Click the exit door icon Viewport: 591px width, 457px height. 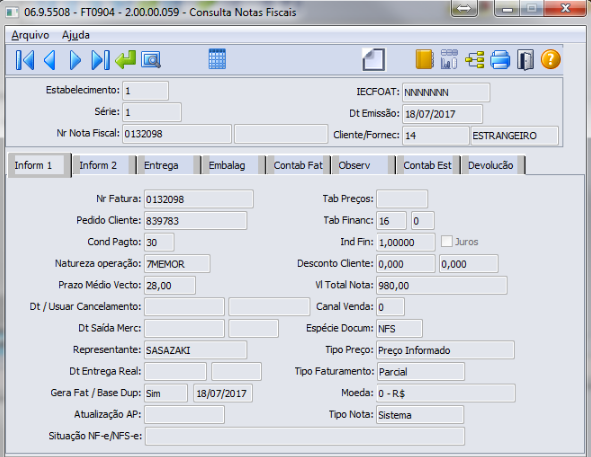(525, 60)
